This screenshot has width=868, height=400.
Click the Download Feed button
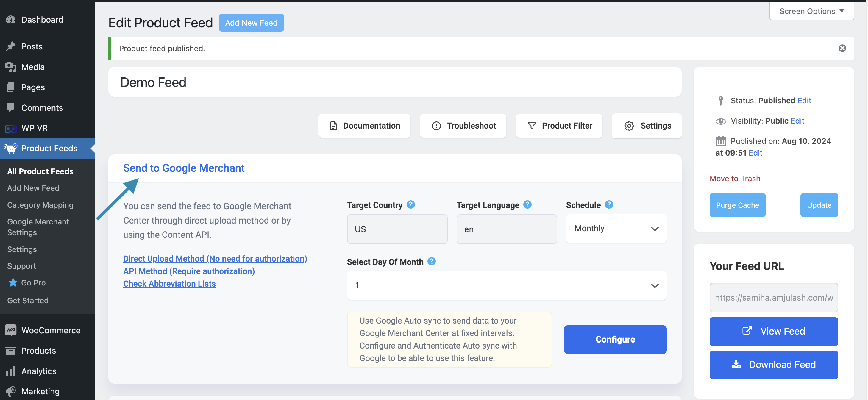[x=774, y=365]
